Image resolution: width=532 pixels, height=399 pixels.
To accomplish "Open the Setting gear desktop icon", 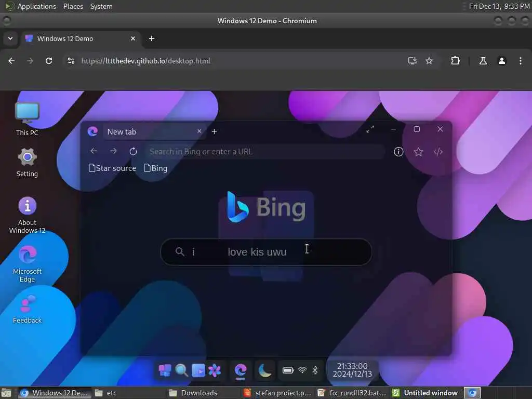I will click(x=27, y=162).
